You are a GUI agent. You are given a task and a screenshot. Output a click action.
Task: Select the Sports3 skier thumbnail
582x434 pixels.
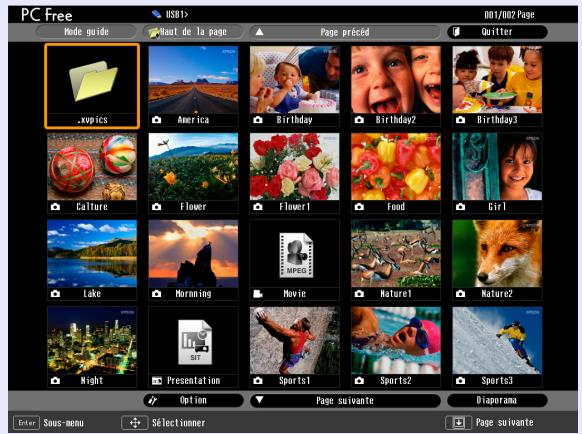(x=497, y=340)
